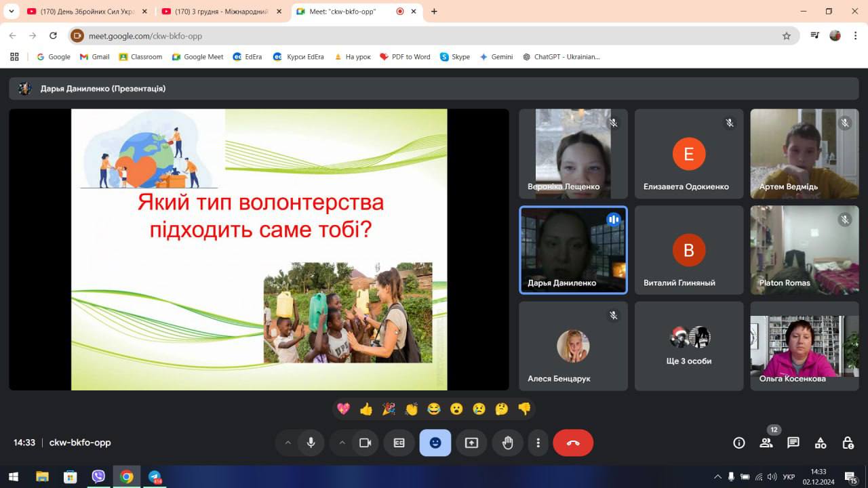
Task: Toggle the camera on or off
Action: click(x=365, y=443)
